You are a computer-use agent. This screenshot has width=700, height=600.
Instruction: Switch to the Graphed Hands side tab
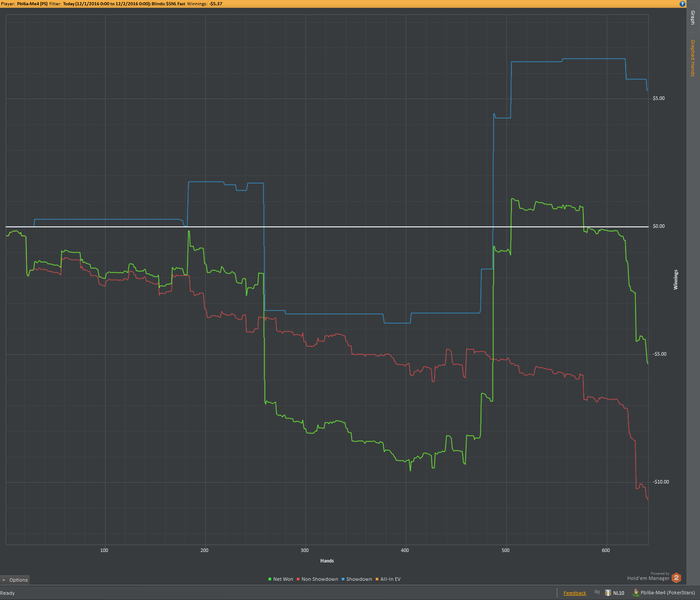pyautogui.click(x=693, y=58)
